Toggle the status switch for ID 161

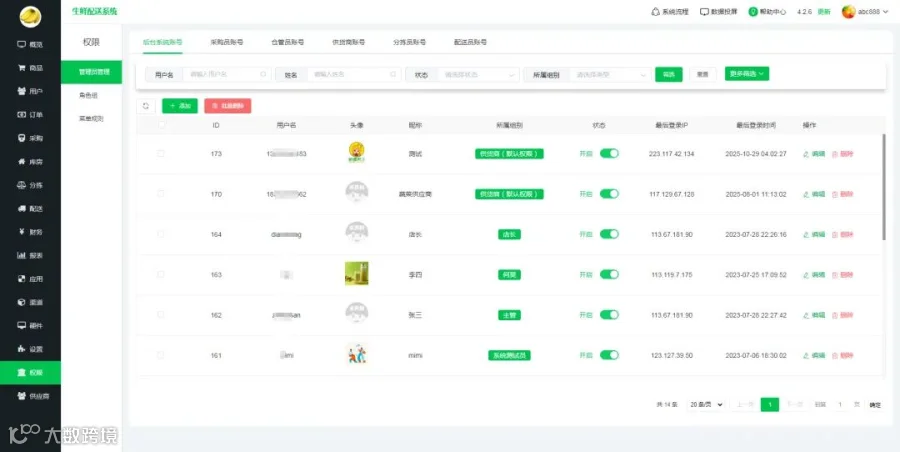[609, 356]
